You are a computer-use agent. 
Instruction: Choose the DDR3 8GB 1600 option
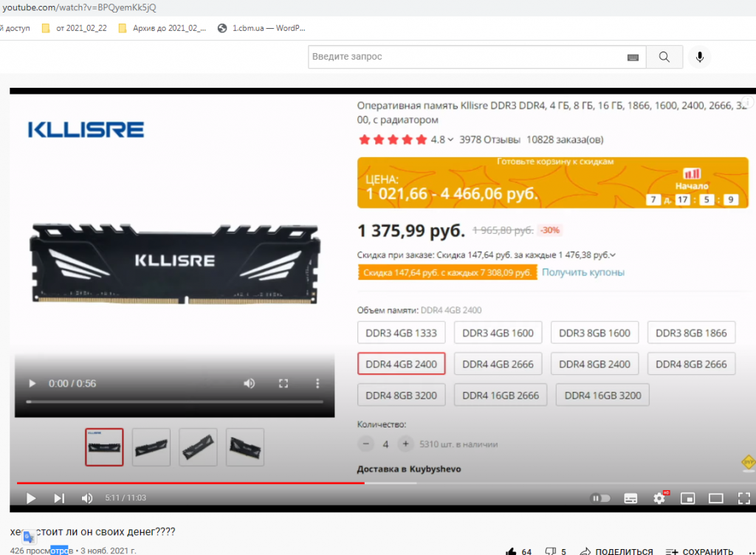[594, 333]
